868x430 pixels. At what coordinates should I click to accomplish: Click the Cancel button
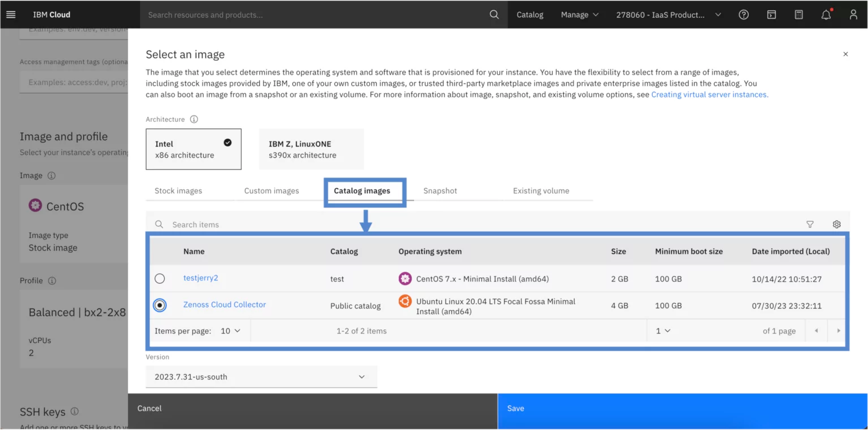313,411
